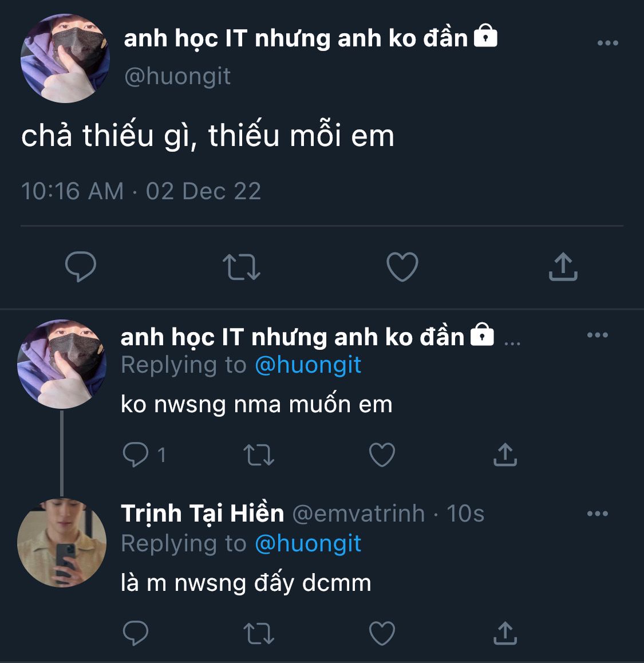Screen dimensions: 644x663
Task: Open more options on the second tweet
Action: [x=597, y=336]
